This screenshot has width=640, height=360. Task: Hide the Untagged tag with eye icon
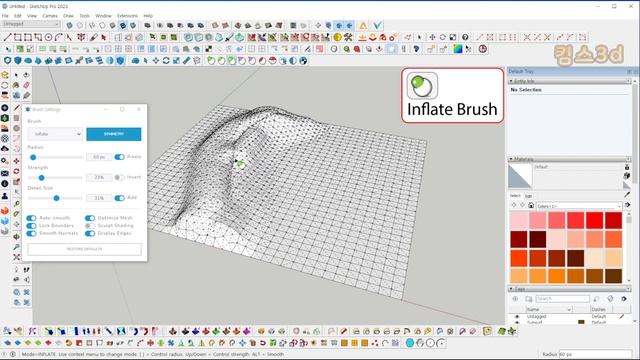pos(517,317)
